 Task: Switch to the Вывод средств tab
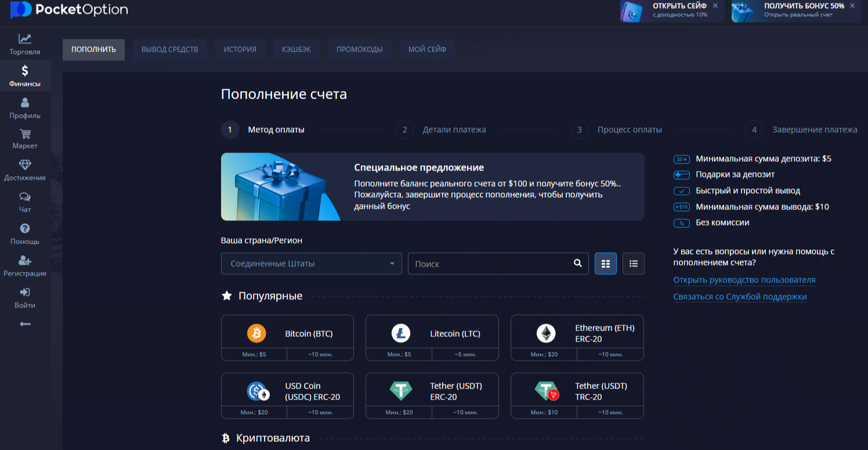pyautogui.click(x=170, y=49)
